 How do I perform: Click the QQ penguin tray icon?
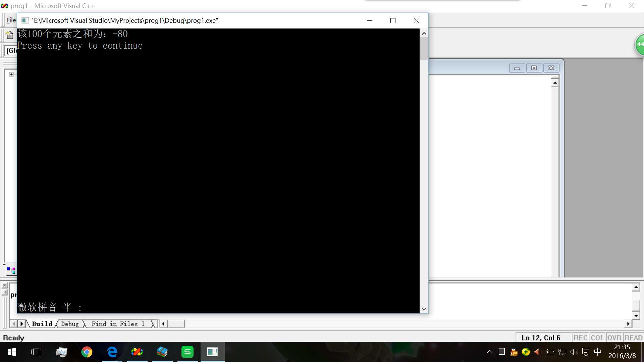[x=514, y=352]
